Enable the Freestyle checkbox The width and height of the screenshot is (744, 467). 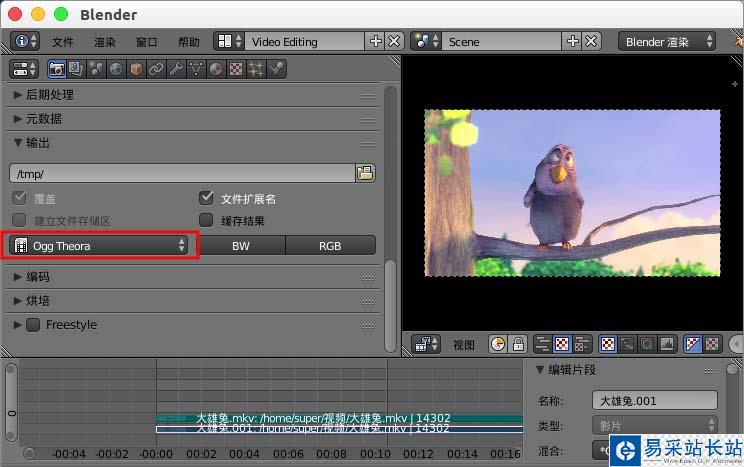coord(33,325)
